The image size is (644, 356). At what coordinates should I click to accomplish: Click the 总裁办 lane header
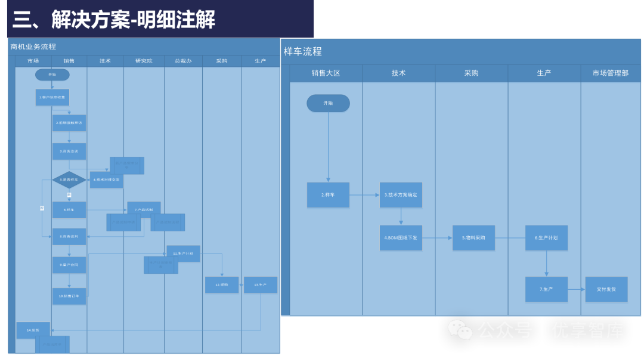pyautogui.click(x=183, y=61)
